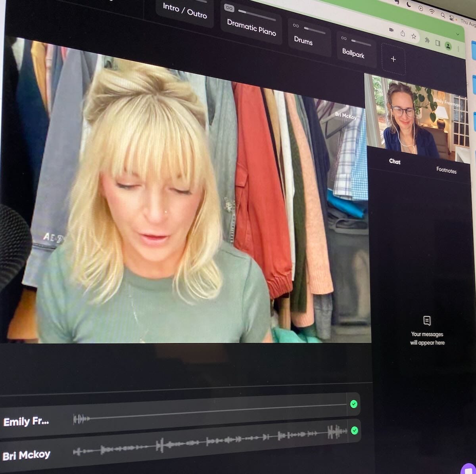
Task: Select the Bri Mckoy track label
Action: [x=26, y=455]
